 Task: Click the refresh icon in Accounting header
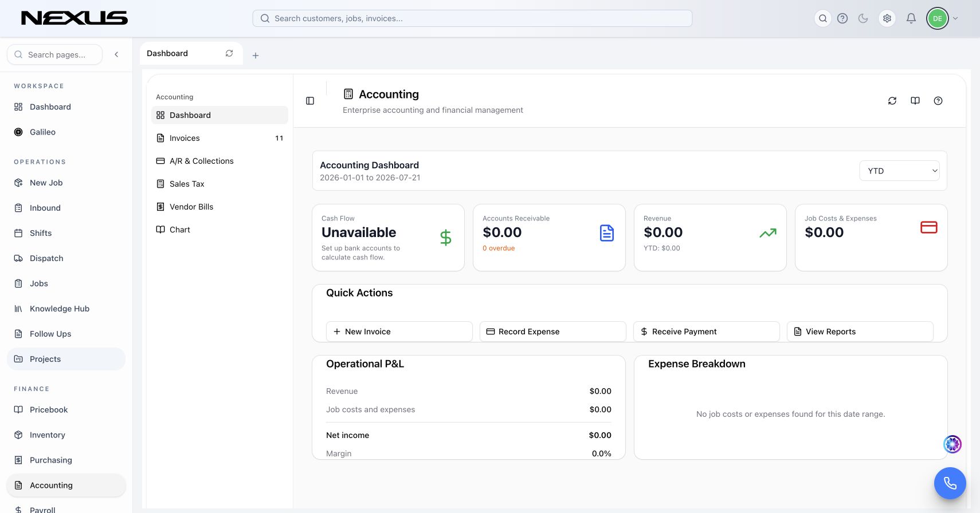(892, 101)
